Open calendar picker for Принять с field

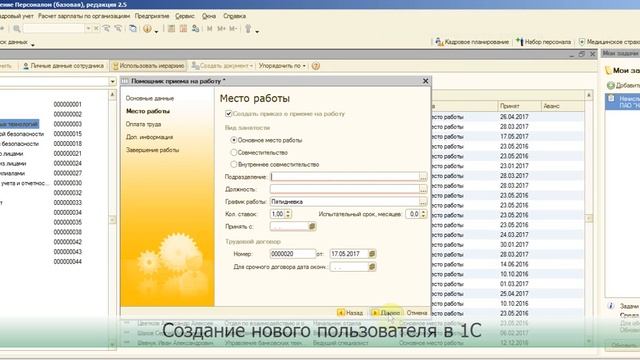pyautogui.click(x=312, y=226)
